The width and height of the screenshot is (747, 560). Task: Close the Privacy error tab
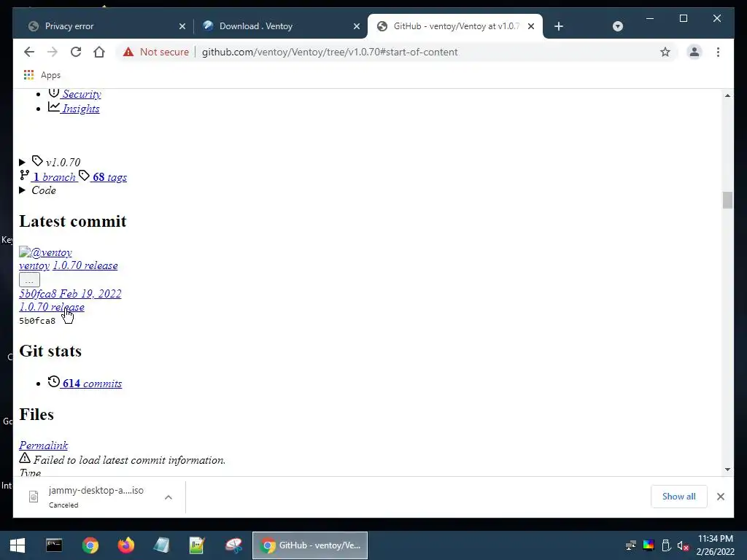(x=182, y=26)
